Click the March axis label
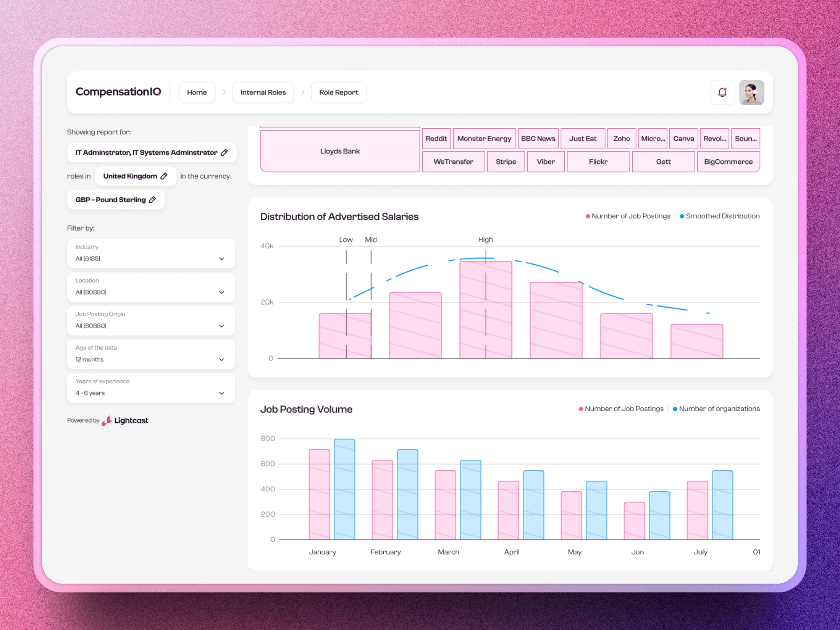This screenshot has height=630, width=840. (x=448, y=552)
